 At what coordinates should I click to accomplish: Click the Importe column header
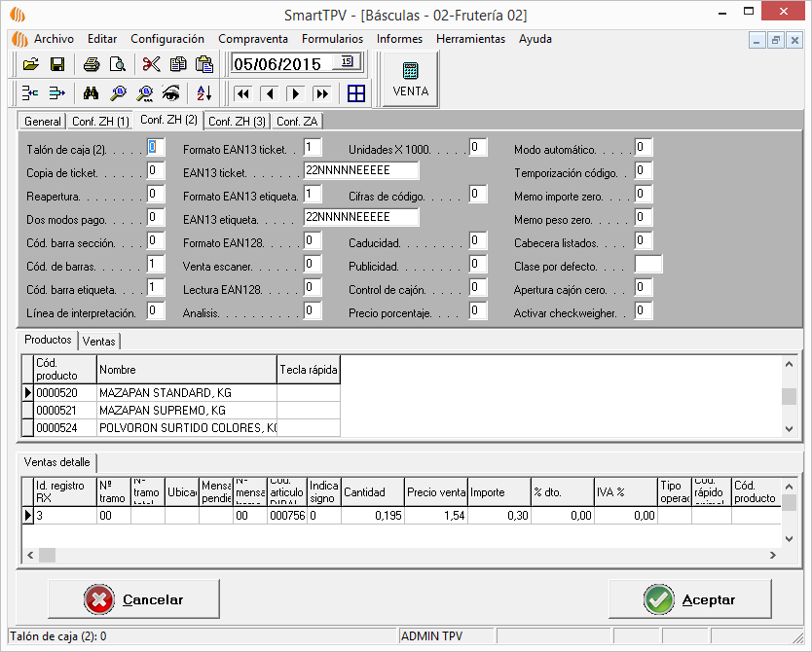coord(499,492)
